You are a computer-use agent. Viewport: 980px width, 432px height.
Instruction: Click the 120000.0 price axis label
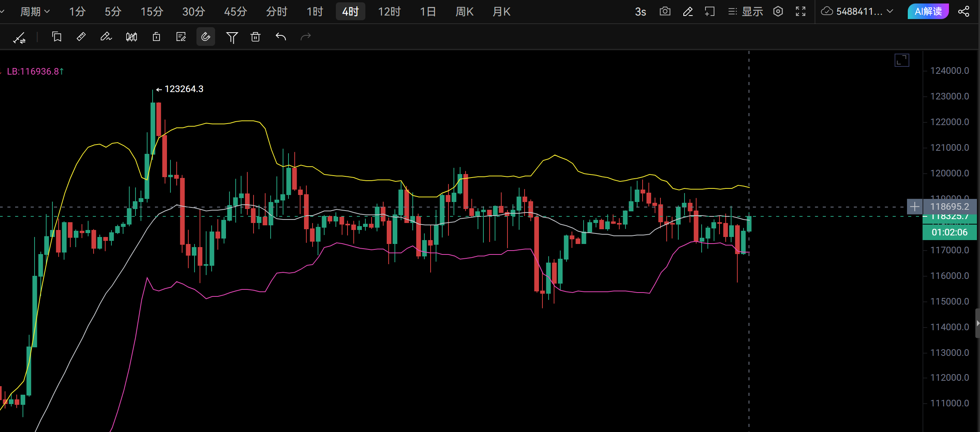[x=949, y=173]
